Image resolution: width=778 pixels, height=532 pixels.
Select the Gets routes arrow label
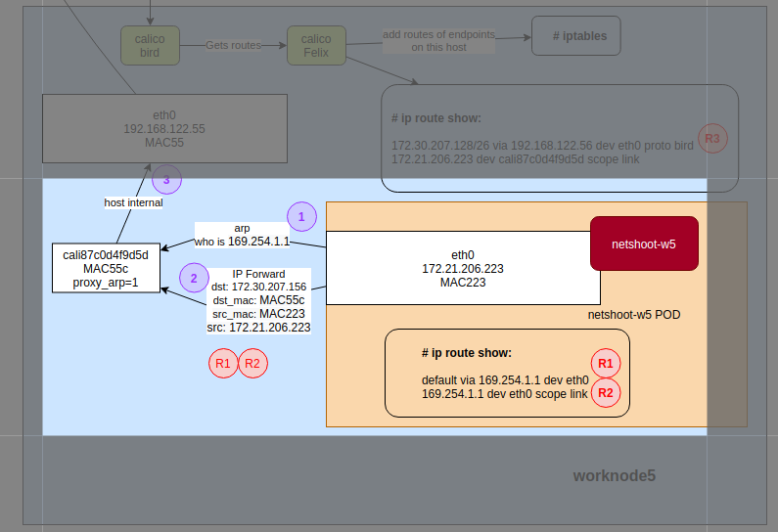tap(233, 45)
